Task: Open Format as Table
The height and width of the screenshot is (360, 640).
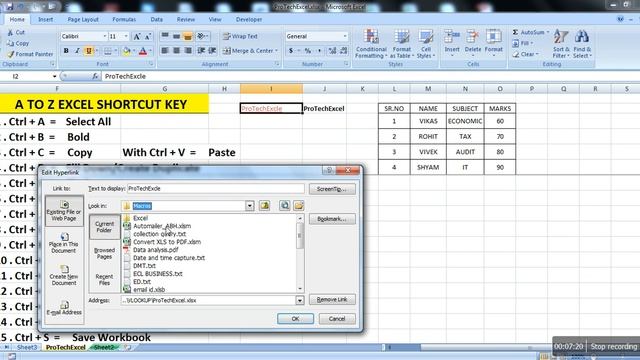Action: [x=402, y=44]
